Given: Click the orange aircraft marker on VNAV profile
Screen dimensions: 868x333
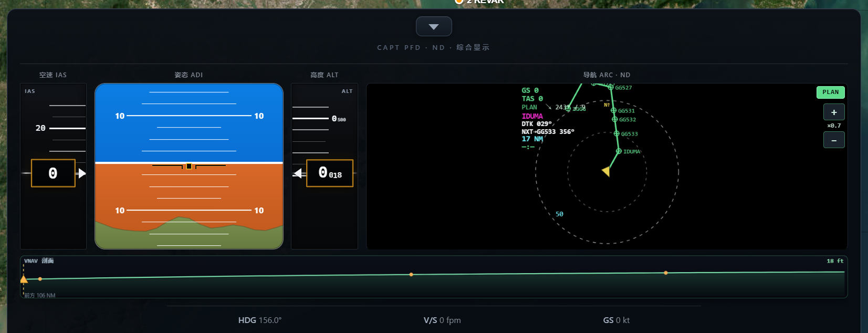Looking at the screenshot, I should point(24,279).
